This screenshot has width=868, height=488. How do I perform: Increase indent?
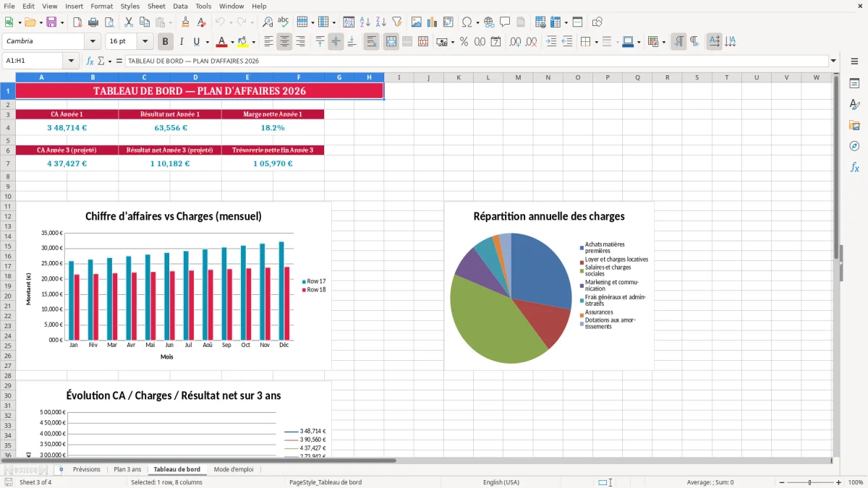[551, 42]
